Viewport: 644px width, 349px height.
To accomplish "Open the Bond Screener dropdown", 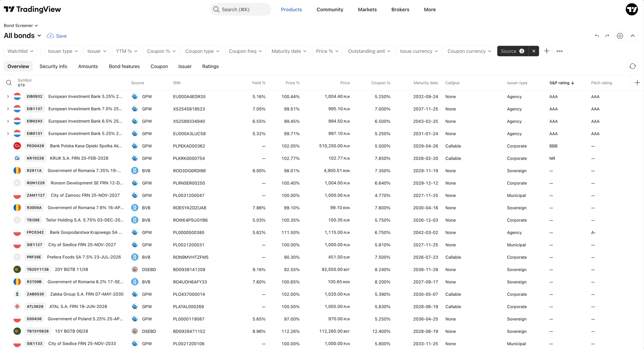I will click(21, 25).
